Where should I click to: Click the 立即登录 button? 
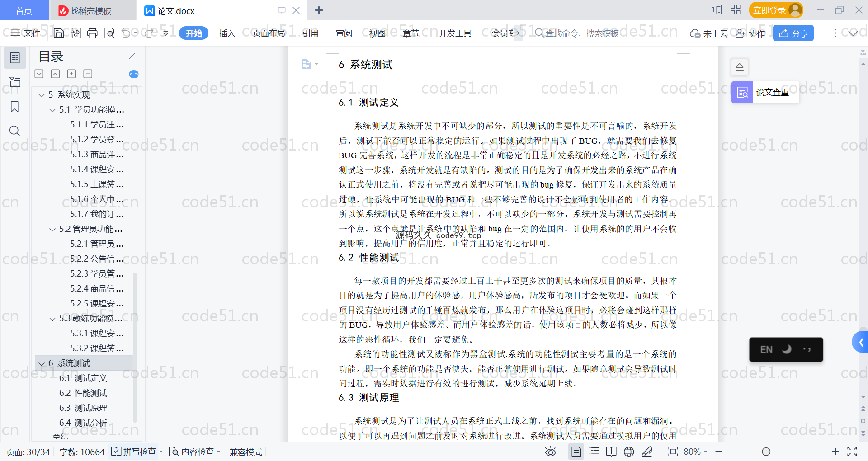[x=776, y=10]
